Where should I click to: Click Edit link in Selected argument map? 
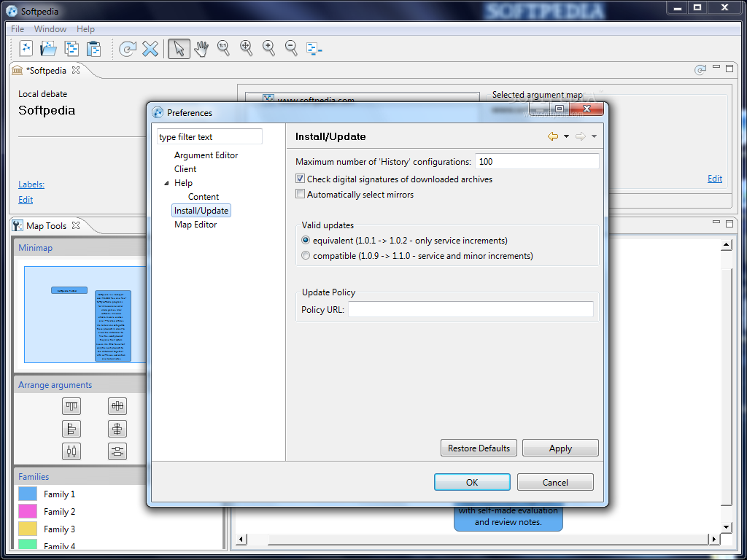coord(715,179)
